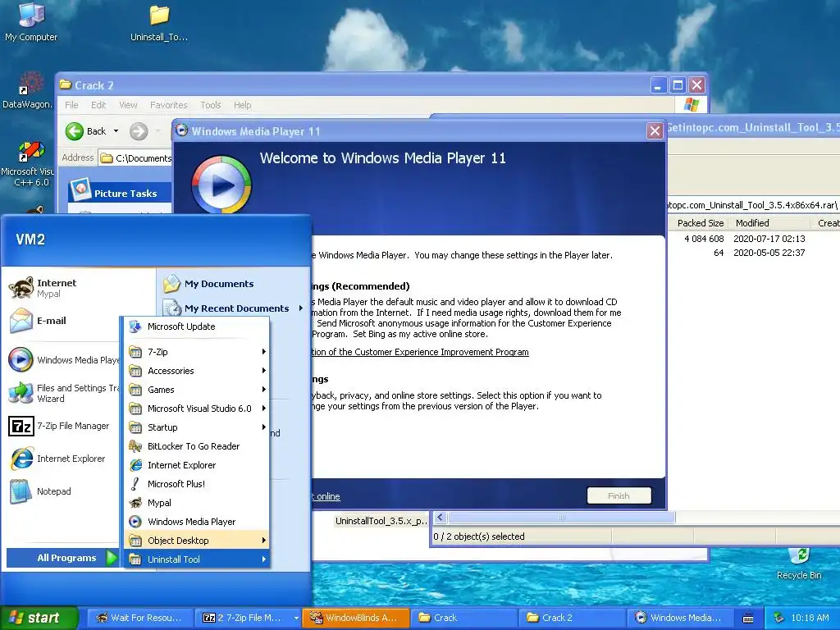
Task: Expand 7-Zip program folder
Action: click(197, 352)
